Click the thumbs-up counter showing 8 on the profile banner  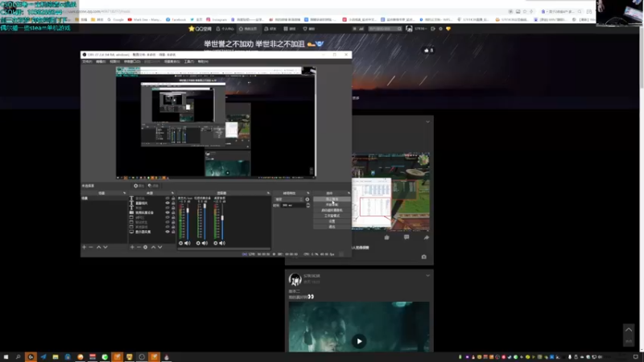point(428,50)
